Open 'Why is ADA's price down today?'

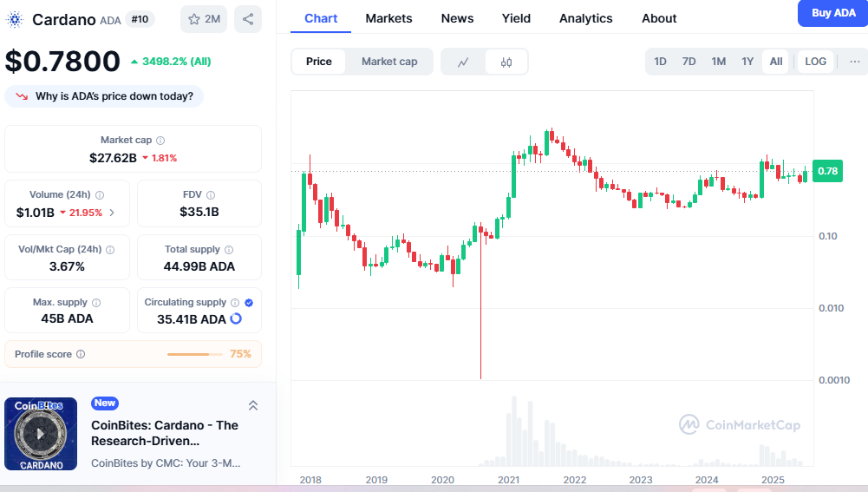pyautogui.click(x=104, y=96)
